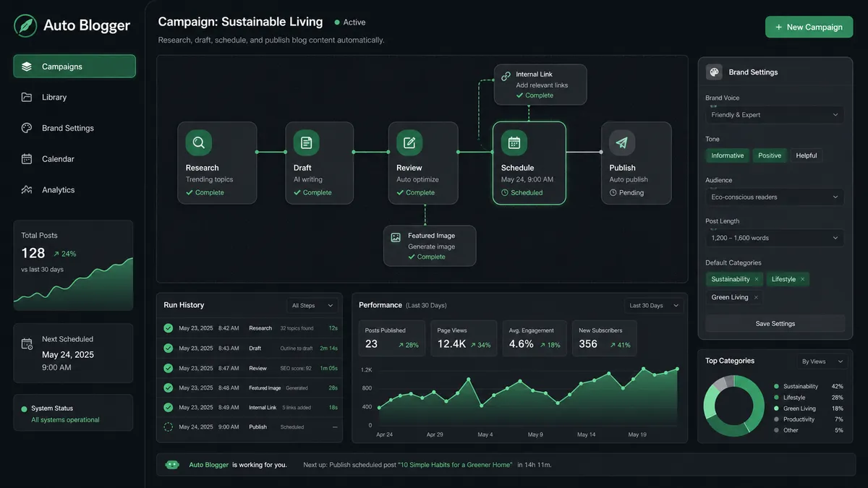Click the Research magnifier node icon
The height and width of the screenshot is (488, 868).
point(198,142)
